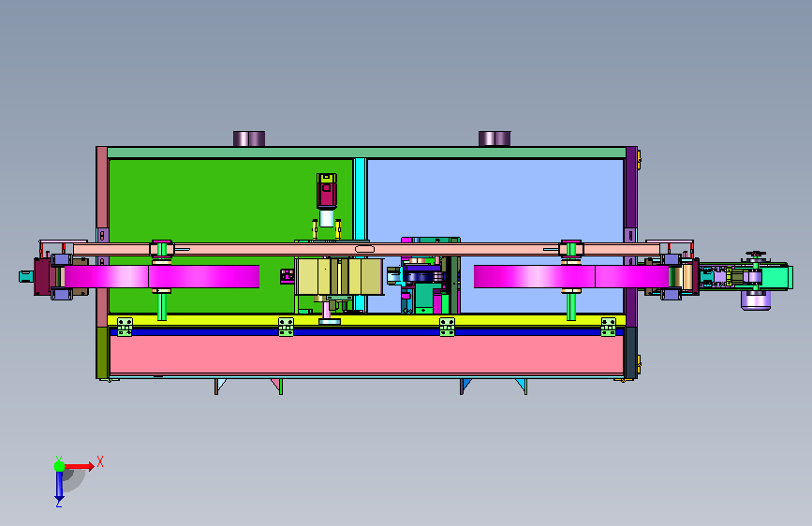This screenshot has height=526, width=812.
Task: Select the salmon horizontal beam across the machine
Action: pyautogui.click(x=366, y=250)
